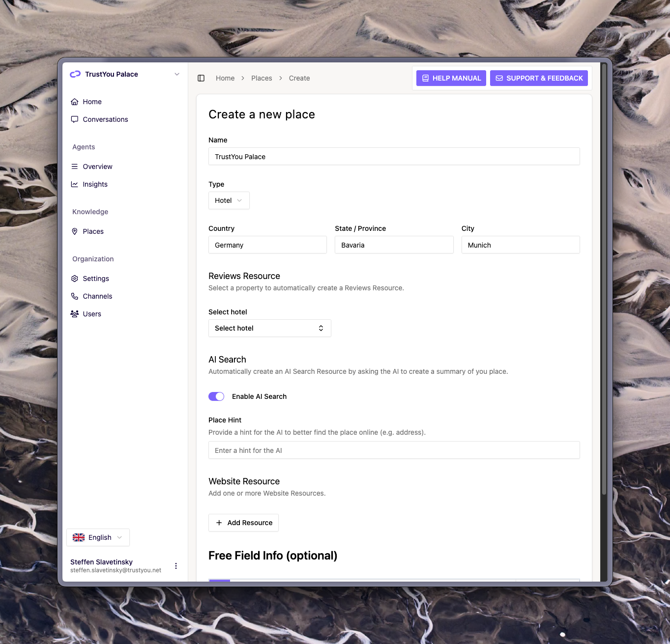The width and height of the screenshot is (670, 644).
Task: Click the City field with Munich
Action: [521, 245]
